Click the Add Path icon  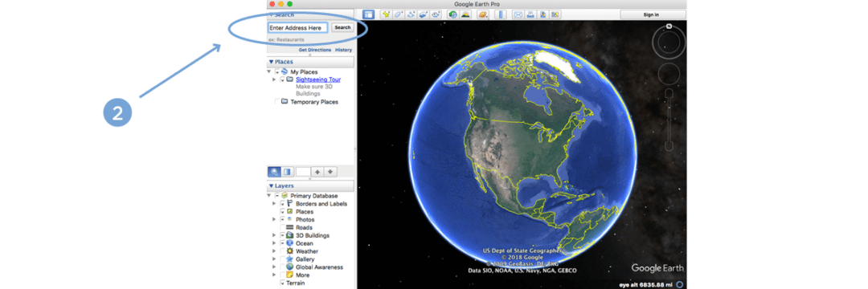411,14
